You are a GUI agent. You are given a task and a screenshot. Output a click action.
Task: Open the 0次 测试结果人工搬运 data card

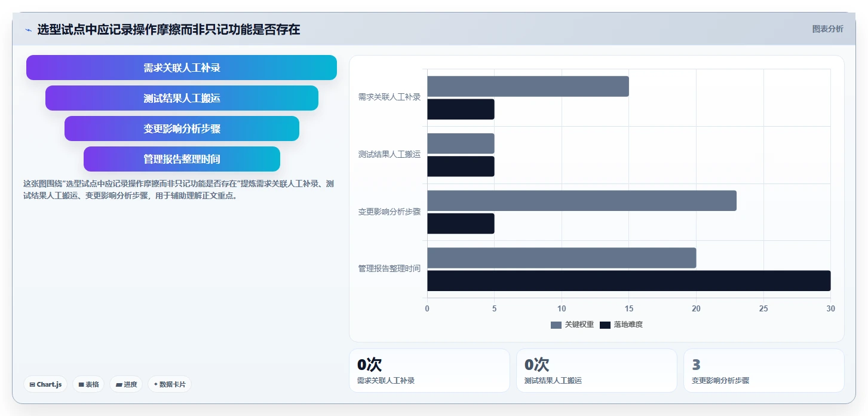[x=597, y=371]
